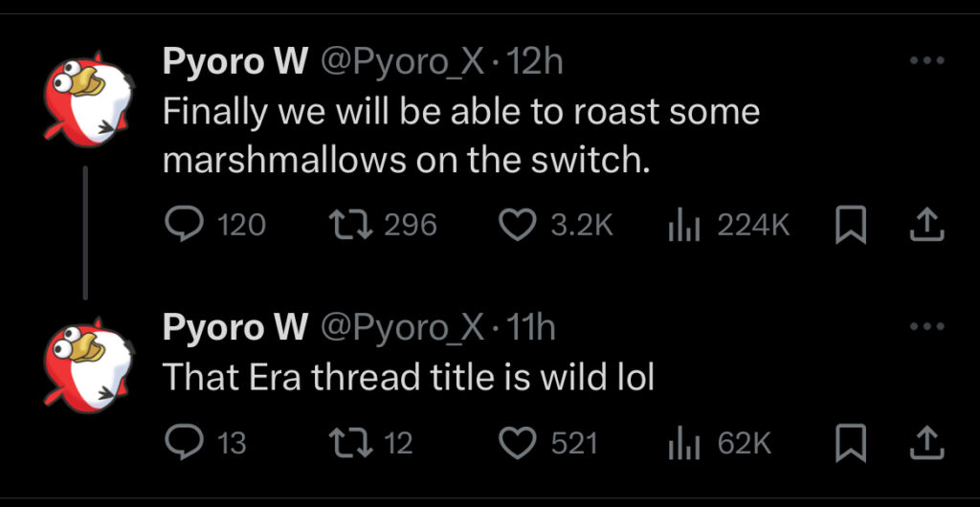Open the tweet text about roasting marshmallows
This screenshot has height=507, width=980.
pos(459,135)
